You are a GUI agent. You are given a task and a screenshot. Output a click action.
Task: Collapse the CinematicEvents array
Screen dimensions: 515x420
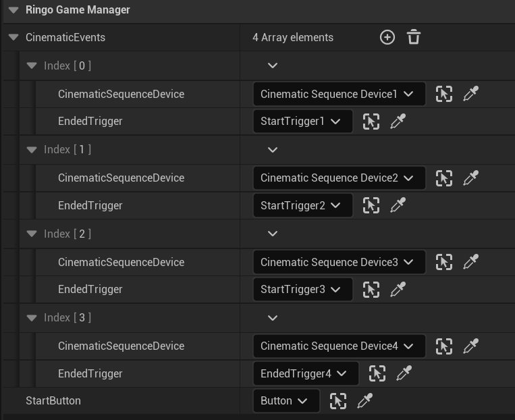point(13,37)
